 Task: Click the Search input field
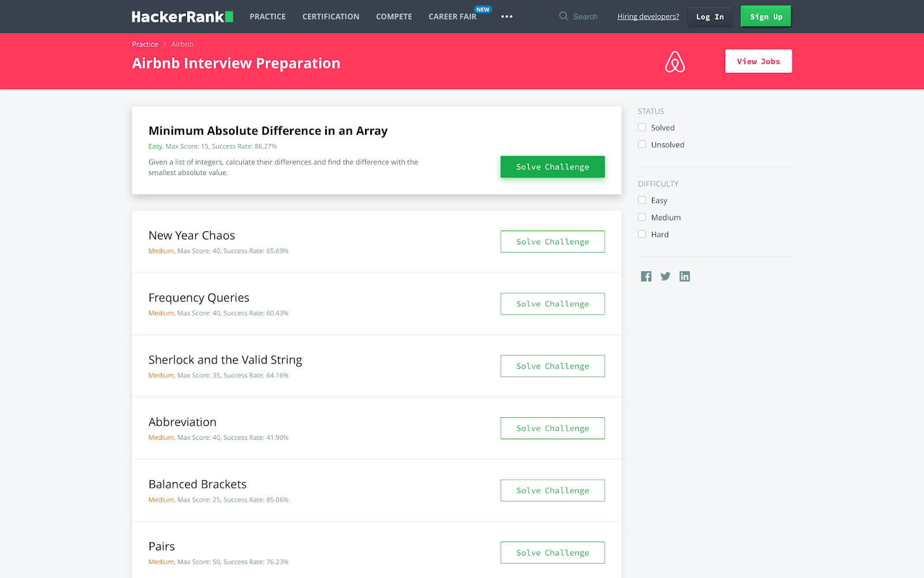(585, 17)
